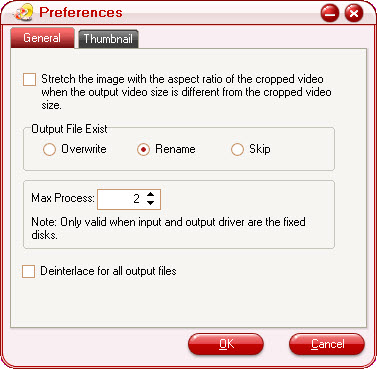This screenshot has height=369, width=377.
Task: Click the Deinterlace for all output files text
Action: coord(108,271)
